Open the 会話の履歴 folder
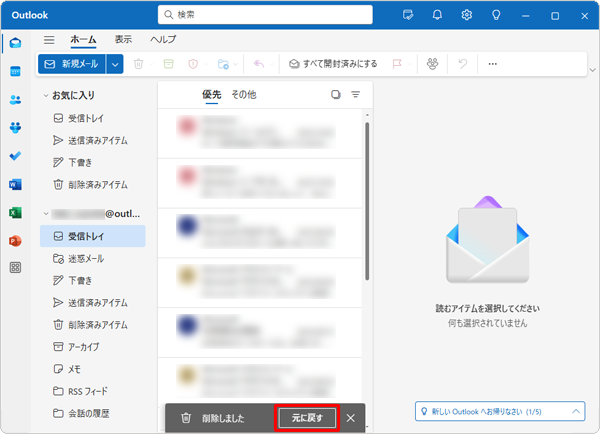The image size is (600, 434). point(93,413)
